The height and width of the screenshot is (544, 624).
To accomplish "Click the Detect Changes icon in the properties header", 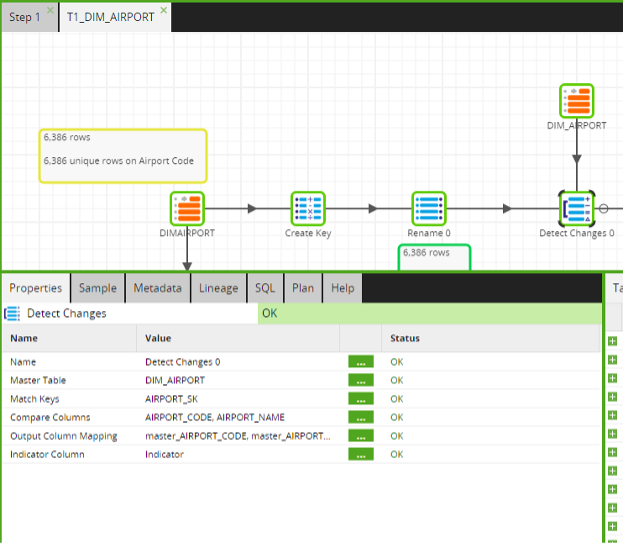I will [12, 314].
